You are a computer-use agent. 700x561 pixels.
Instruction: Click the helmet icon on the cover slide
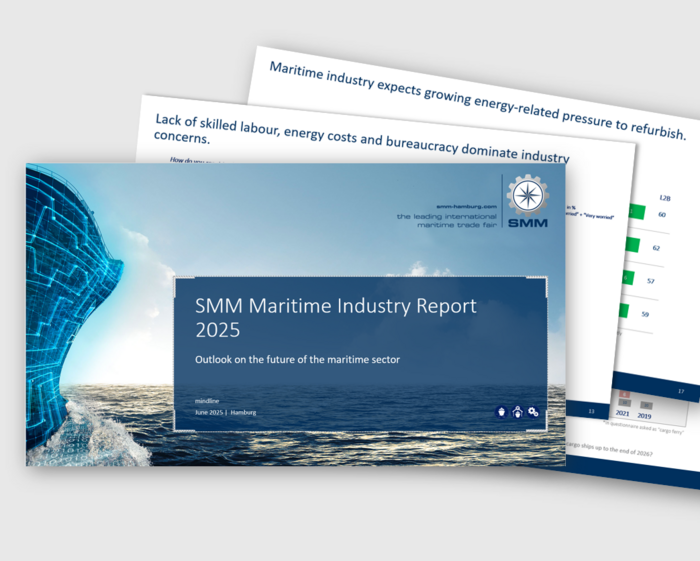pyautogui.click(x=499, y=412)
